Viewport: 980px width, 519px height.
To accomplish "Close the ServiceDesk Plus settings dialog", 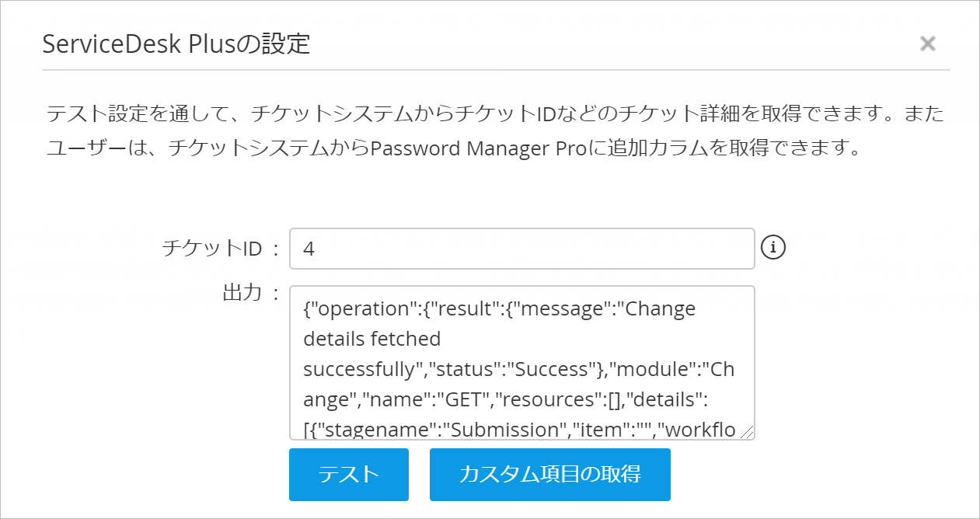I will point(927,44).
